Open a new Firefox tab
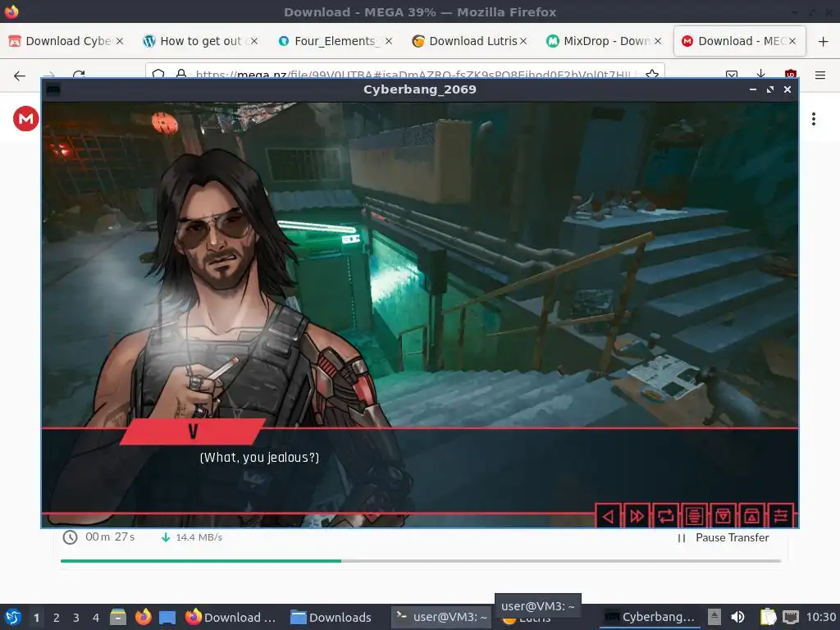 tap(823, 41)
